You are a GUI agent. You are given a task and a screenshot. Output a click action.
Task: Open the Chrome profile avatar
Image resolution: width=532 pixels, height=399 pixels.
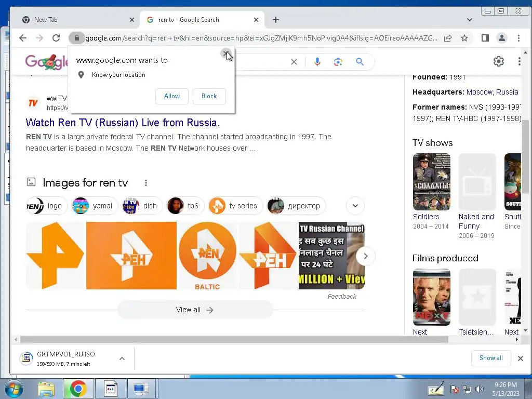[502, 38]
